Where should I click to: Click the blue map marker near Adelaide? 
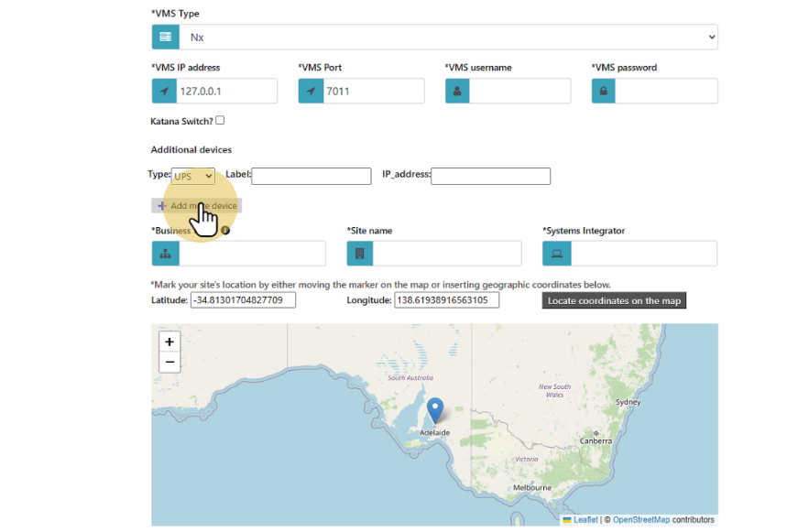tap(435, 411)
